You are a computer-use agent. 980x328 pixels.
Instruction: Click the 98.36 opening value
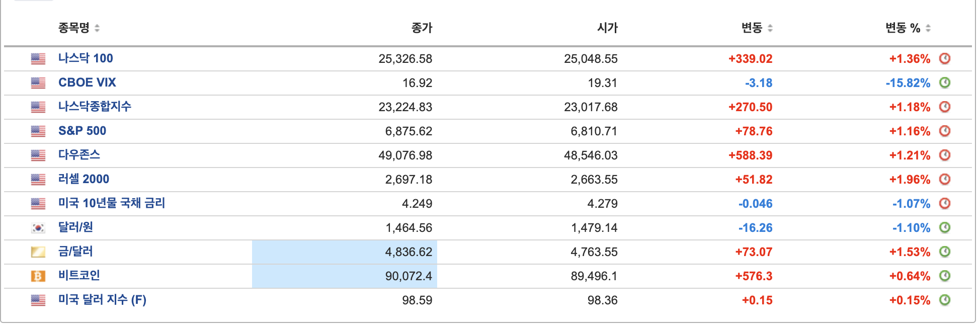pyautogui.click(x=602, y=300)
